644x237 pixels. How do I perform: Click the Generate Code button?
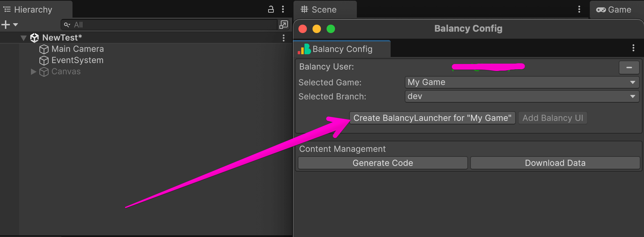coord(383,163)
